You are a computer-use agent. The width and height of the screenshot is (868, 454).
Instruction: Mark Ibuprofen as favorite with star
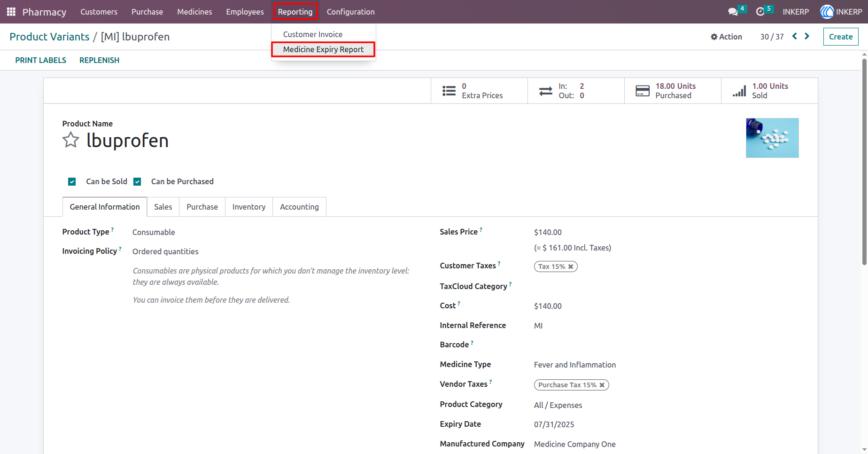click(71, 140)
